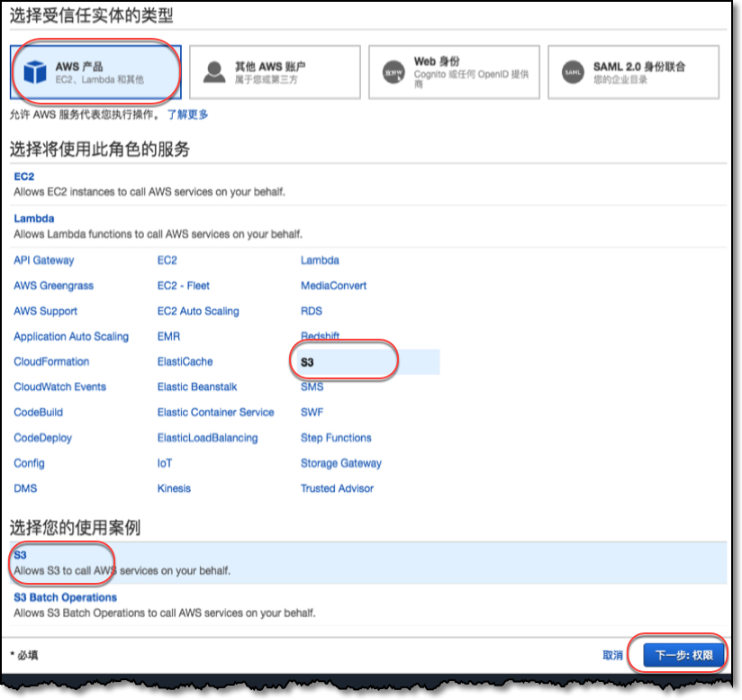Choose the SWF service
The height and width of the screenshot is (700, 742).
pyautogui.click(x=312, y=413)
